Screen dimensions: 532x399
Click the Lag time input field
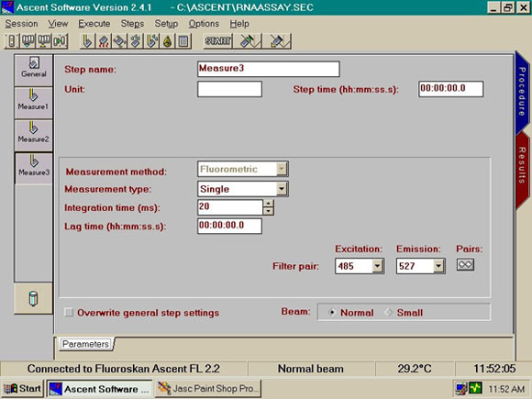pyautogui.click(x=229, y=226)
